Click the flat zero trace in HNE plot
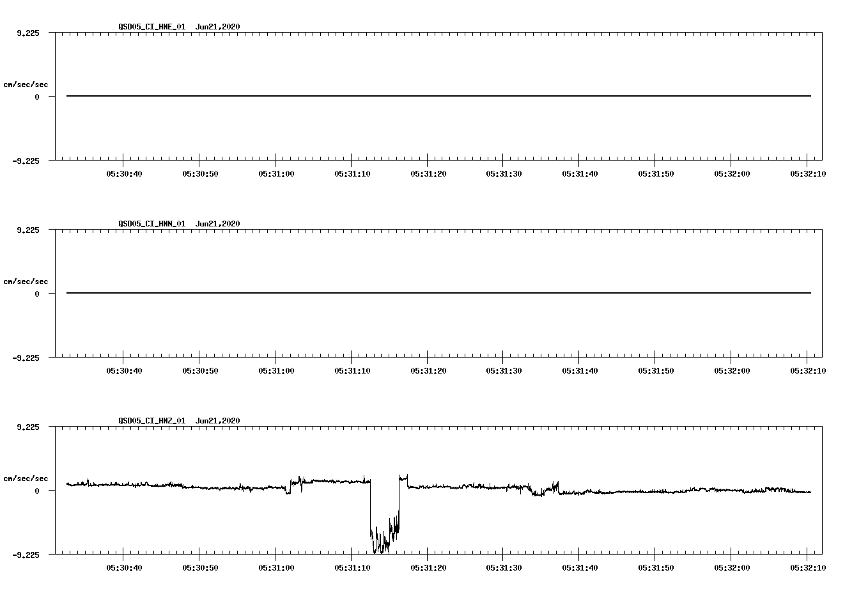Image resolution: width=868 pixels, height=591 pixels. tap(438, 96)
